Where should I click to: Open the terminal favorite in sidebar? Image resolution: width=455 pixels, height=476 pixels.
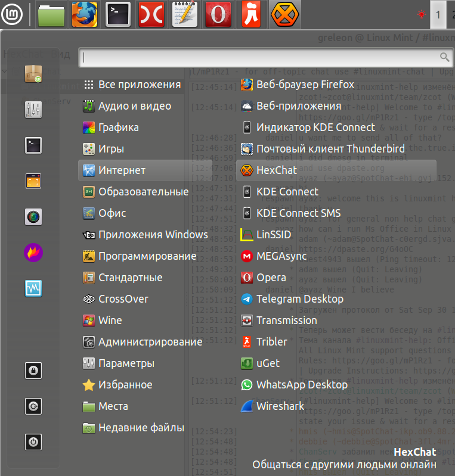click(x=33, y=145)
